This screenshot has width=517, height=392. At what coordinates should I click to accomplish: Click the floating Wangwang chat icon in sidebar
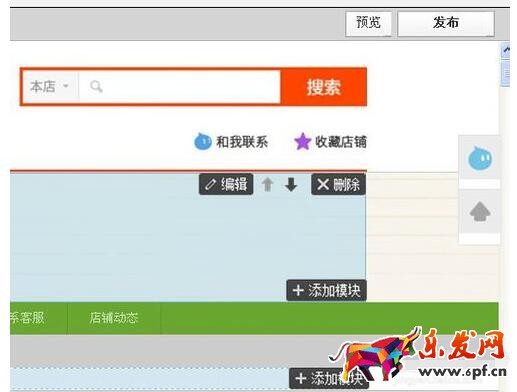(x=480, y=158)
